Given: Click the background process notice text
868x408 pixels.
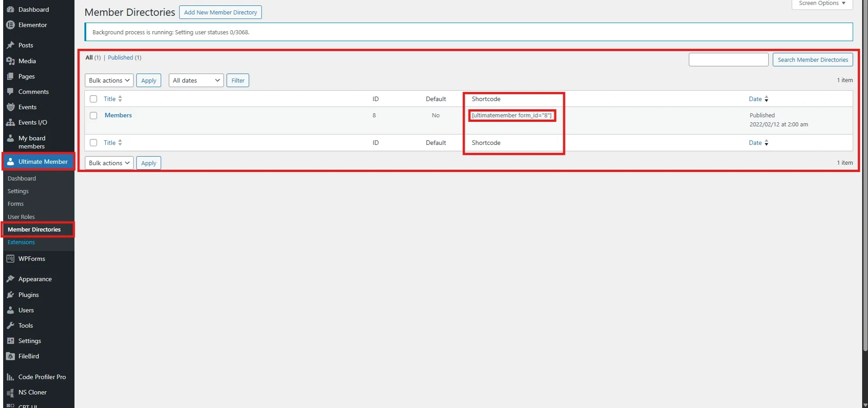Looking at the screenshot, I should pyautogui.click(x=171, y=32).
